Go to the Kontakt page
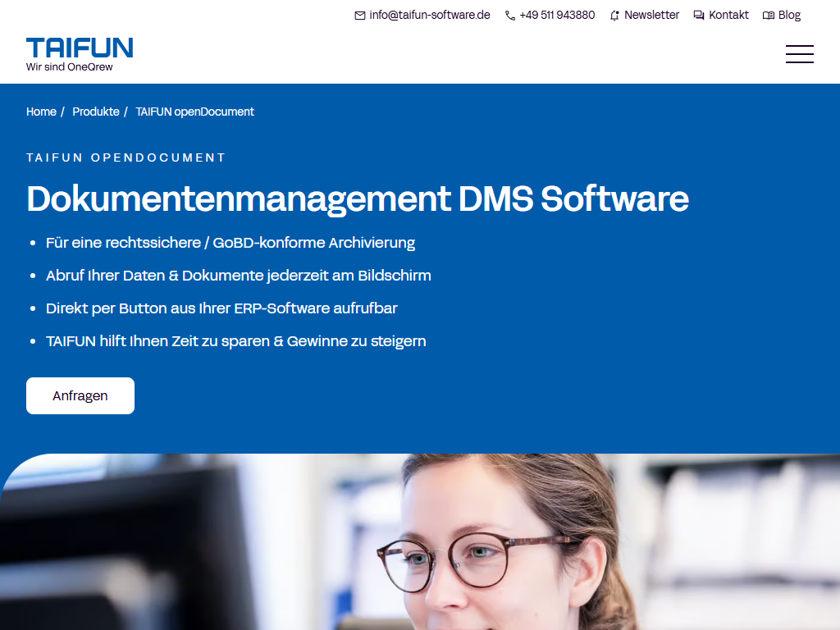Viewport: 840px width, 630px height. [x=728, y=15]
